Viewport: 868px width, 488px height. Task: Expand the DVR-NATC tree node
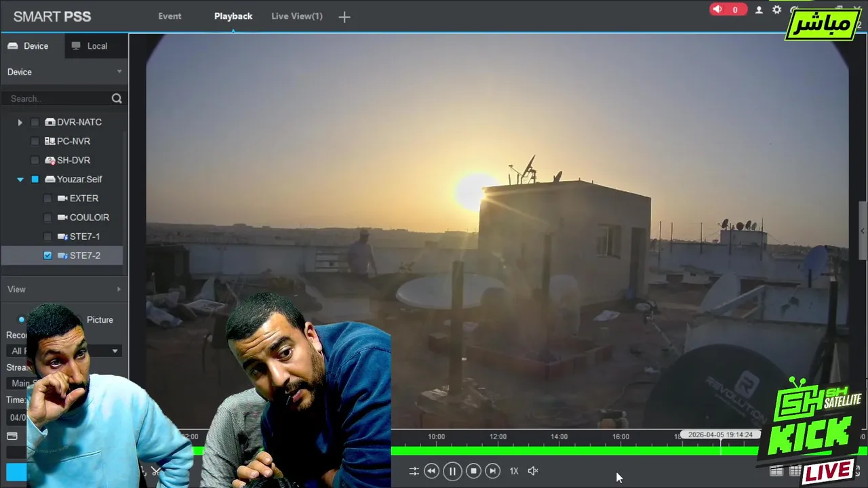click(20, 122)
